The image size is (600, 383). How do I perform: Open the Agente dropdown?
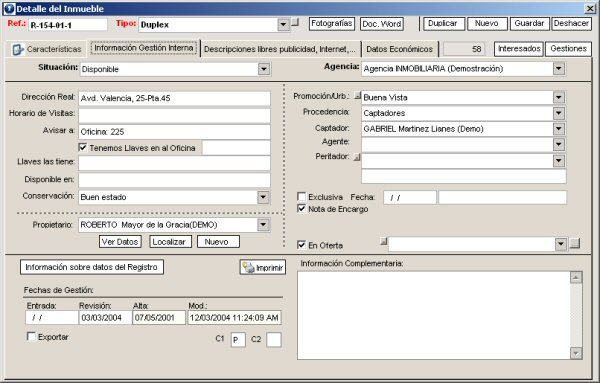(559, 145)
